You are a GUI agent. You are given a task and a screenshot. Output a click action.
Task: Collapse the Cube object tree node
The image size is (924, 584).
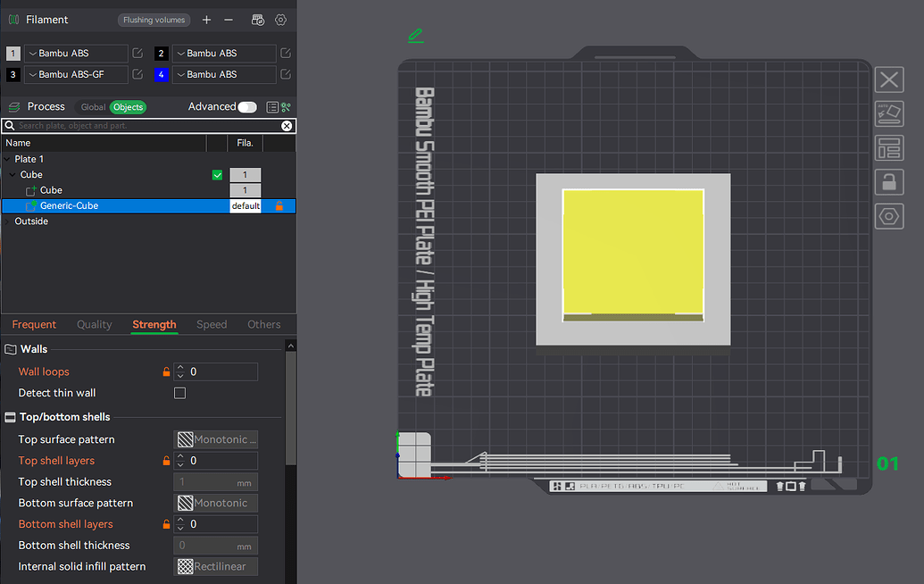(12, 175)
